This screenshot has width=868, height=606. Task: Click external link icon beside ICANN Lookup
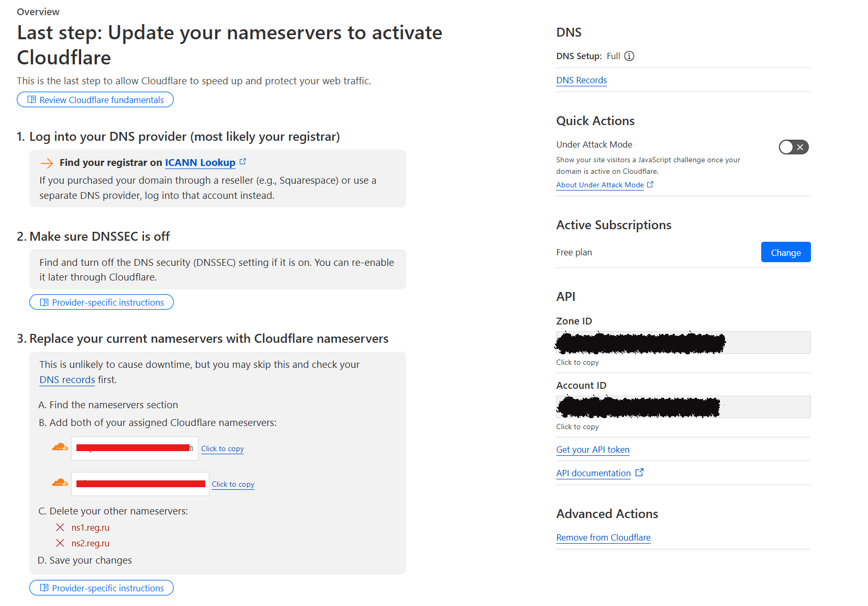point(243,162)
